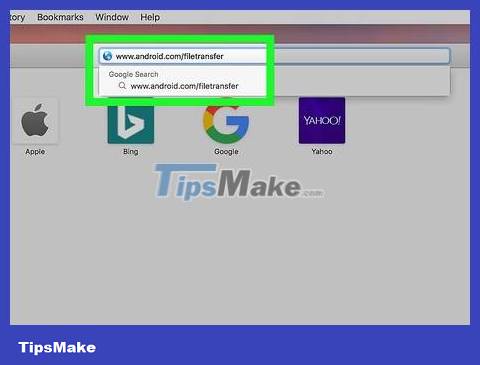Click the Google Search suggestion header
480x365 pixels.
pyautogui.click(x=133, y=74)
